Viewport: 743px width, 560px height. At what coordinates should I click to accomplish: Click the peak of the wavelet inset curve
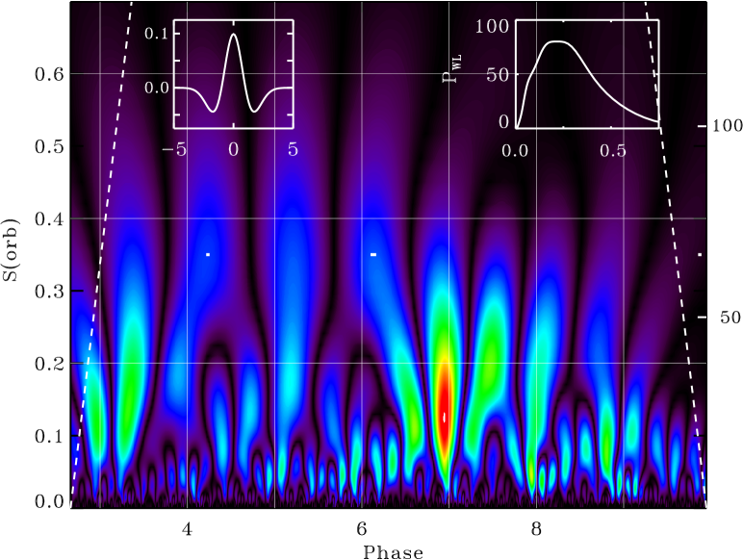[x=234, y=35]
